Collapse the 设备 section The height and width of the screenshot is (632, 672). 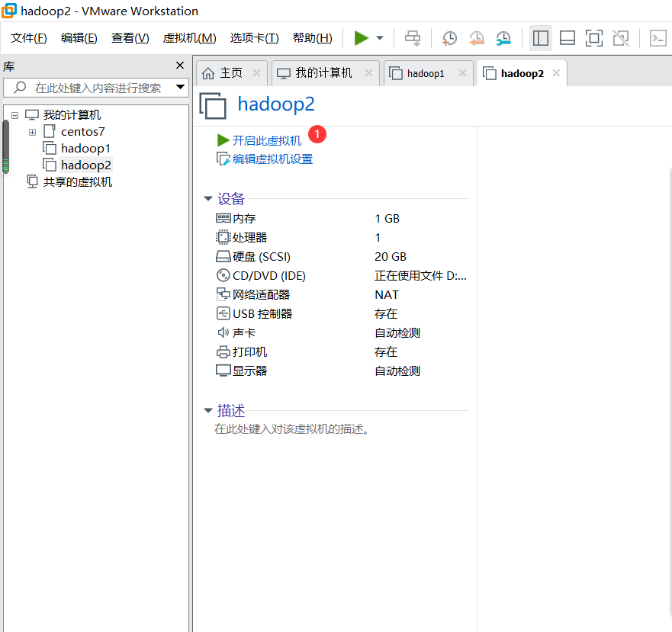[208, 198]
